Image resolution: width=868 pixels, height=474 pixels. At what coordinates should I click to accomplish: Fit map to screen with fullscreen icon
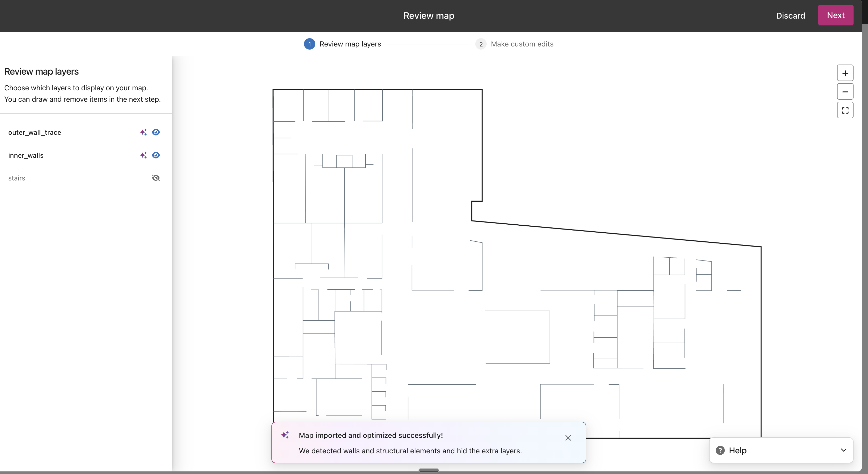point(845,110)
